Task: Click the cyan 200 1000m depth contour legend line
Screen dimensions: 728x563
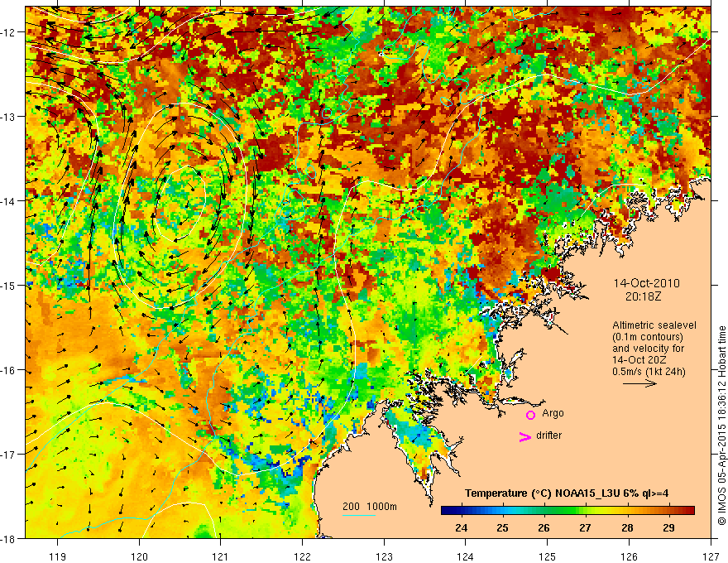Action: point(358,515)
